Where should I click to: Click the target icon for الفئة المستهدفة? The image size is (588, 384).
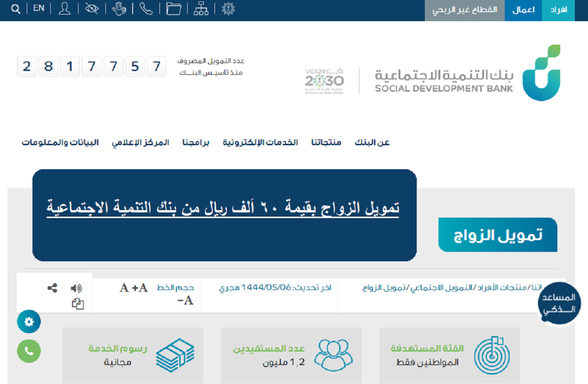tap(492, 355)
